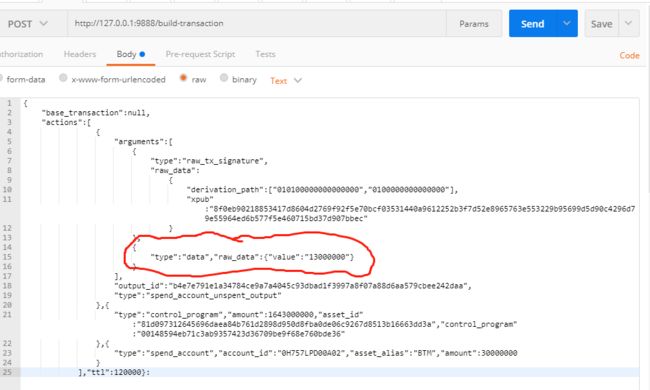Open the POST method dropdown
The height and width of the screenshot is (390, 650).
pos(28,24)
